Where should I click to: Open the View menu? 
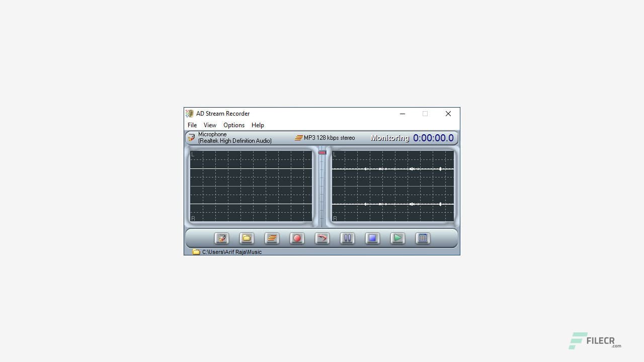(x=210, y=125)
